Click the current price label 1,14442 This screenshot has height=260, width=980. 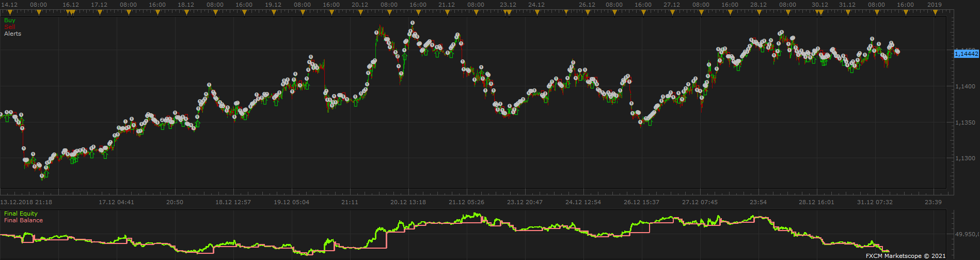click(966, 53)
